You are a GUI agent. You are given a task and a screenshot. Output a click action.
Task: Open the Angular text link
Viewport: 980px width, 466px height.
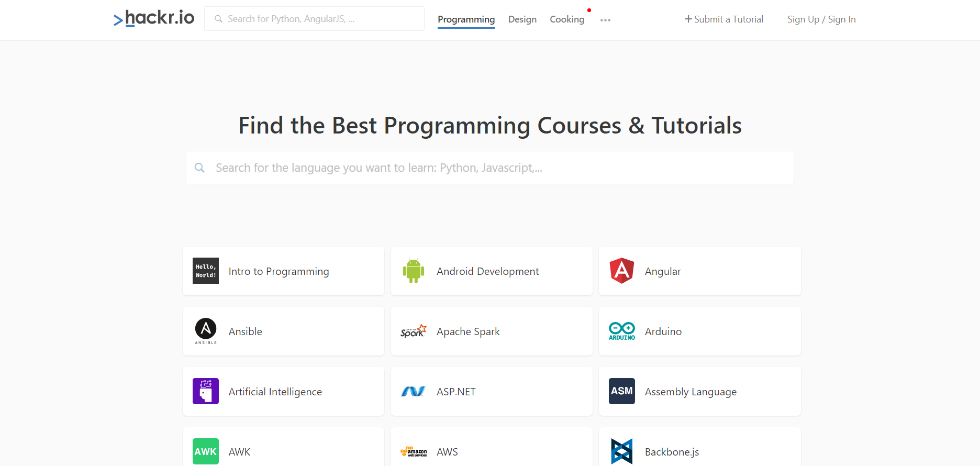[x=663, y=271]
